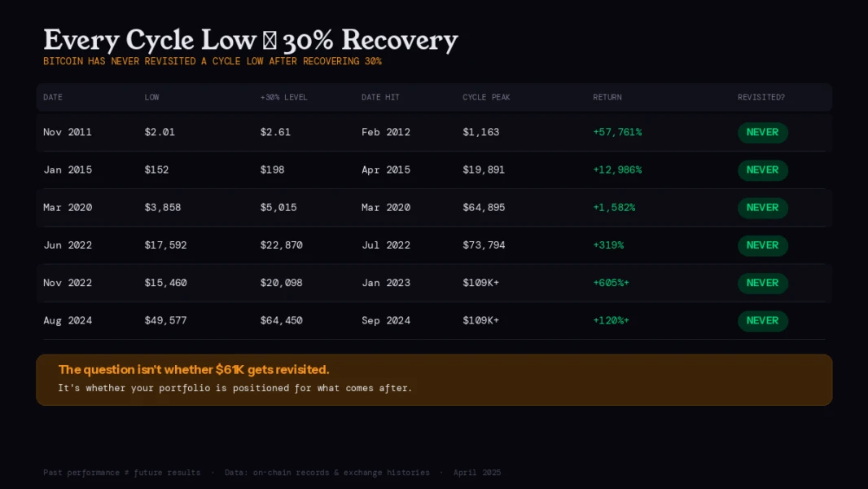Click the $22,870 level cell
The image size is (868, 489).
click(x=282, y=245)
